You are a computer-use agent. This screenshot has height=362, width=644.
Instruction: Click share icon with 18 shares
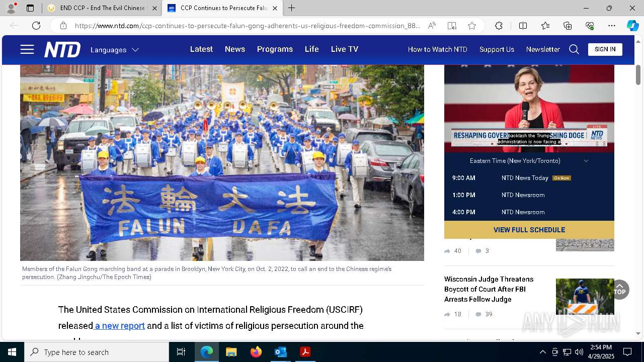click(x=447, y=314)
